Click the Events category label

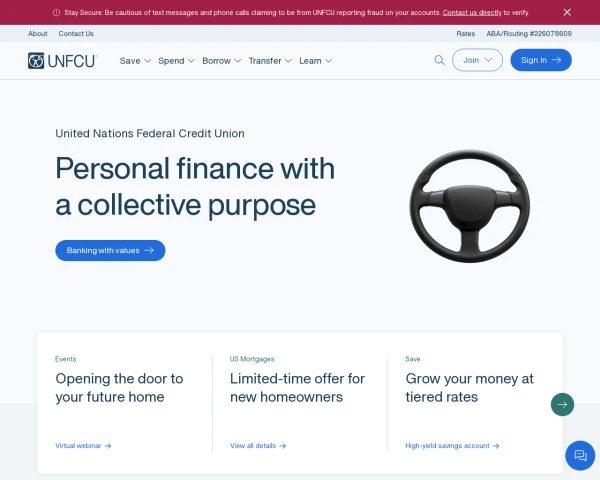[x=65, y=359]
